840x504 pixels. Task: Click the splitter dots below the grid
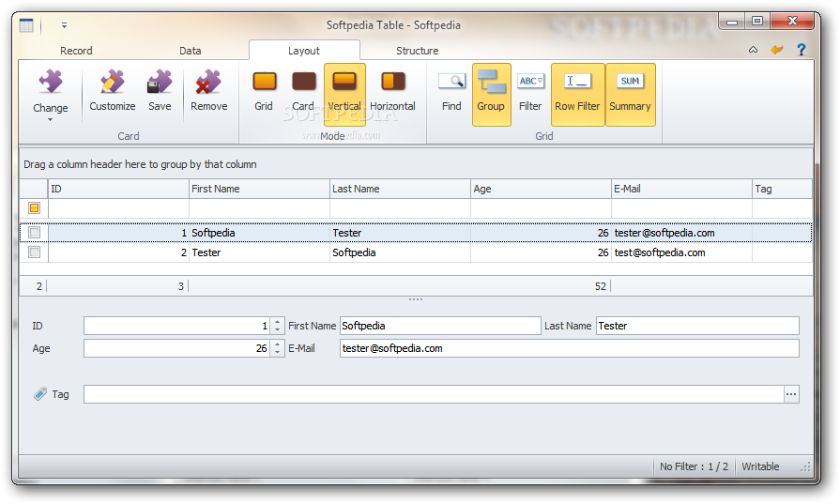click(416, 299)
